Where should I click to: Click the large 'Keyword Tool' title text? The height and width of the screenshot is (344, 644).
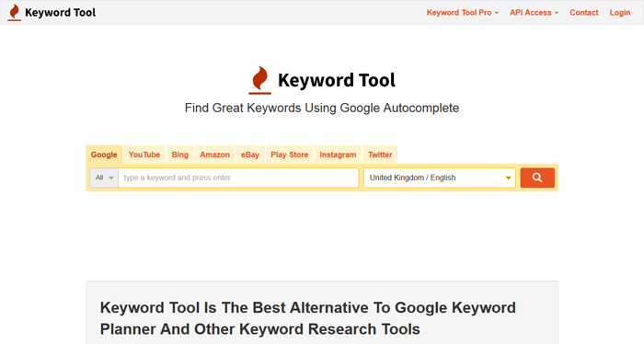[x=337, y=80]
